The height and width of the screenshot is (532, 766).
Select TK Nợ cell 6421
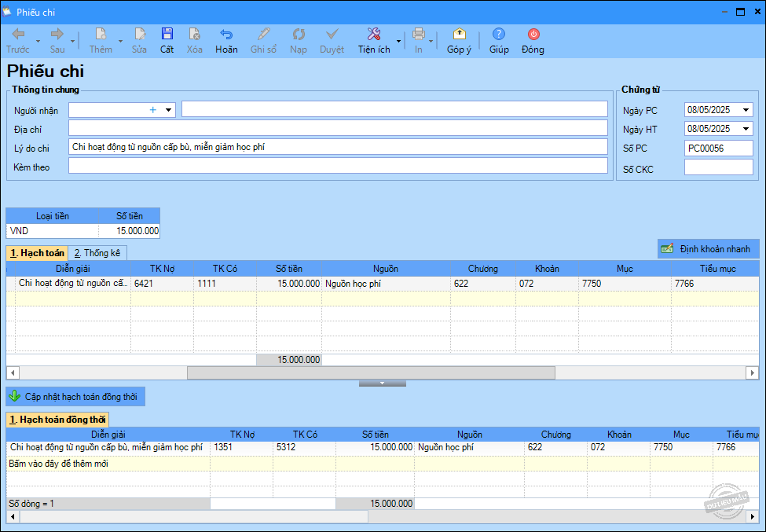162,284
